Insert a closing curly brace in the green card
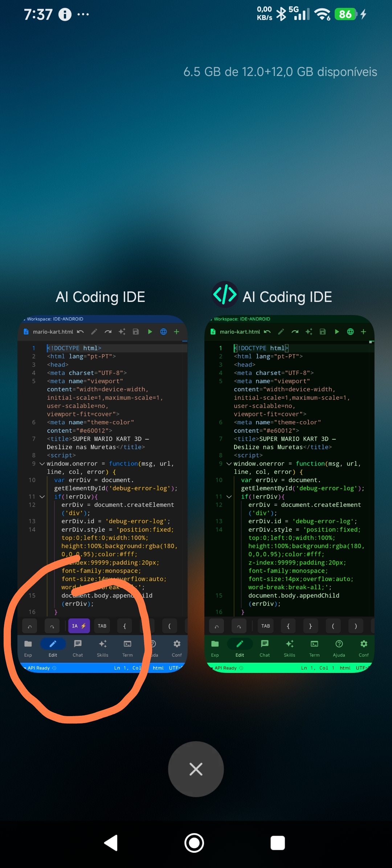Viewport: 392px width, 868px height. 310,626
